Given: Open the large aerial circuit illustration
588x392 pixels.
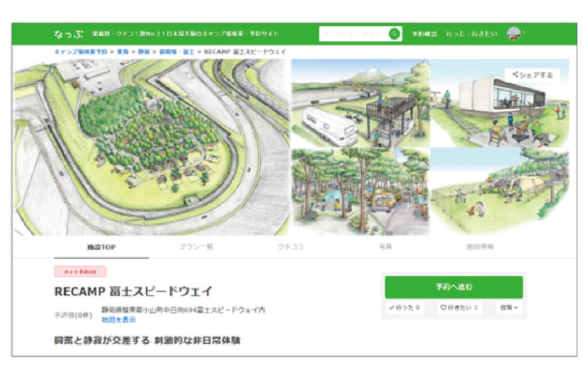Looking at the screenshot, I should [152, 147].
